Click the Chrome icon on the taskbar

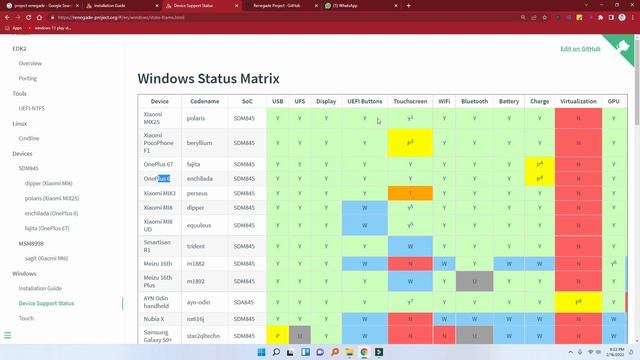364,352
